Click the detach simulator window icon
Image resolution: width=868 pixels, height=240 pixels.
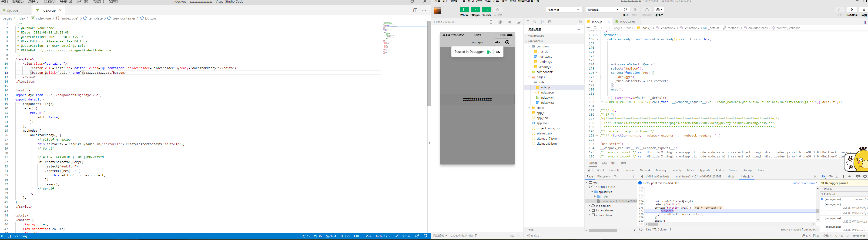coord(519,22)
